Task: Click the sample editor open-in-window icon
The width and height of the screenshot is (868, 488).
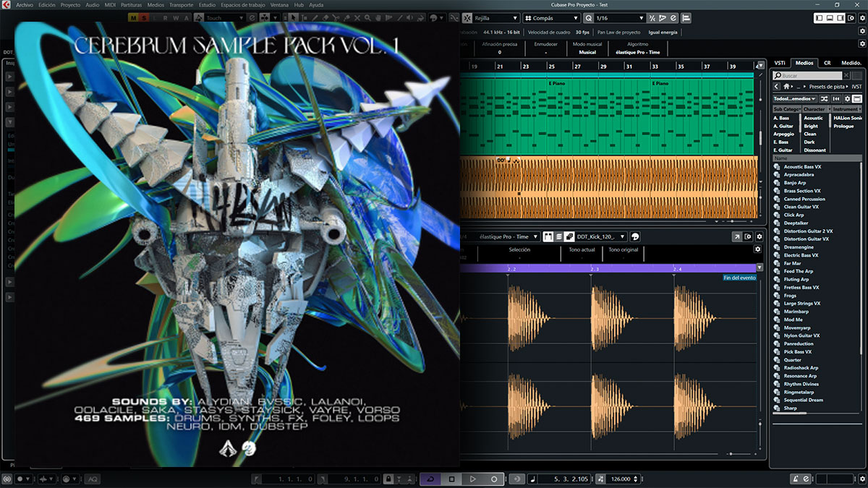Action: [737, 236]
